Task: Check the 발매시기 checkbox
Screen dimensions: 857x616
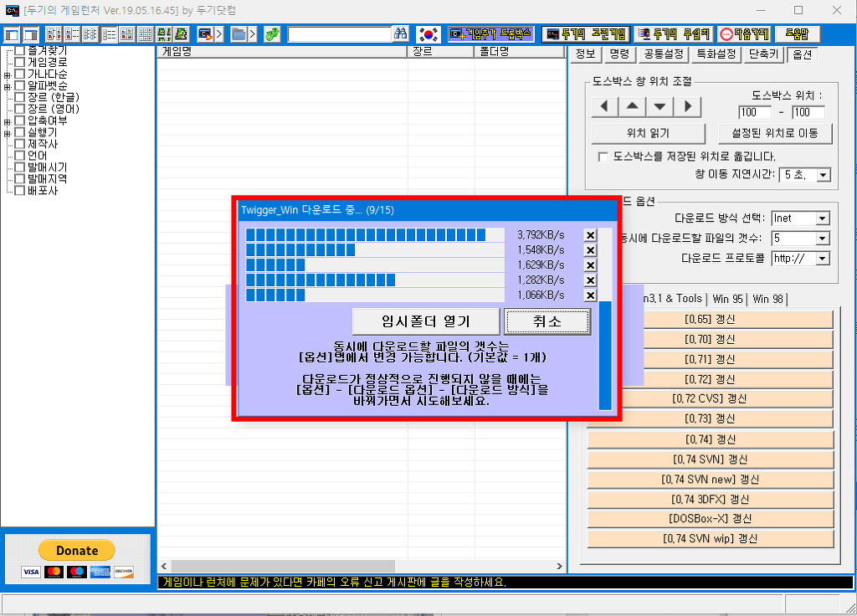Action: tap(20, 167)
